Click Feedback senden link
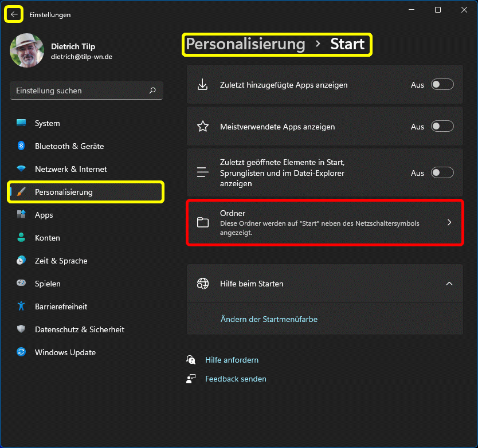Screen dimensions: 478x448 point(236,379)
